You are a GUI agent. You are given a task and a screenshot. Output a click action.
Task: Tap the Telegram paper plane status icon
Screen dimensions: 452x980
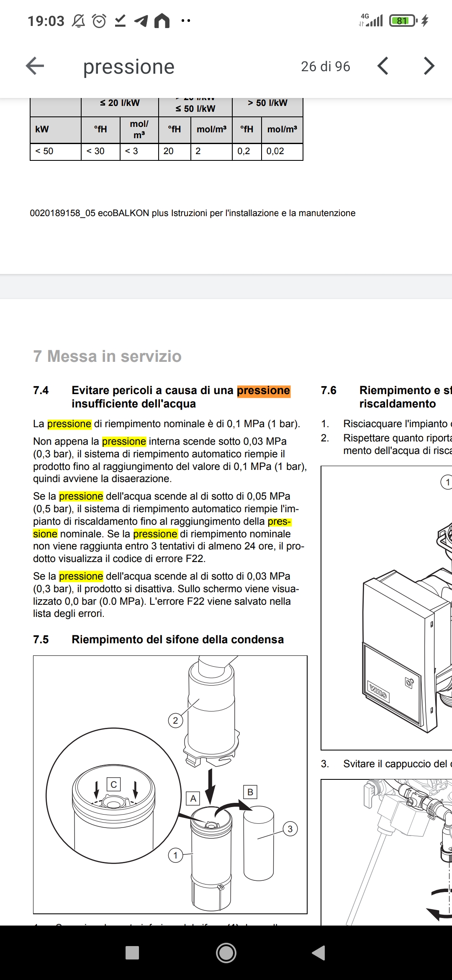[x=141, y=21]
